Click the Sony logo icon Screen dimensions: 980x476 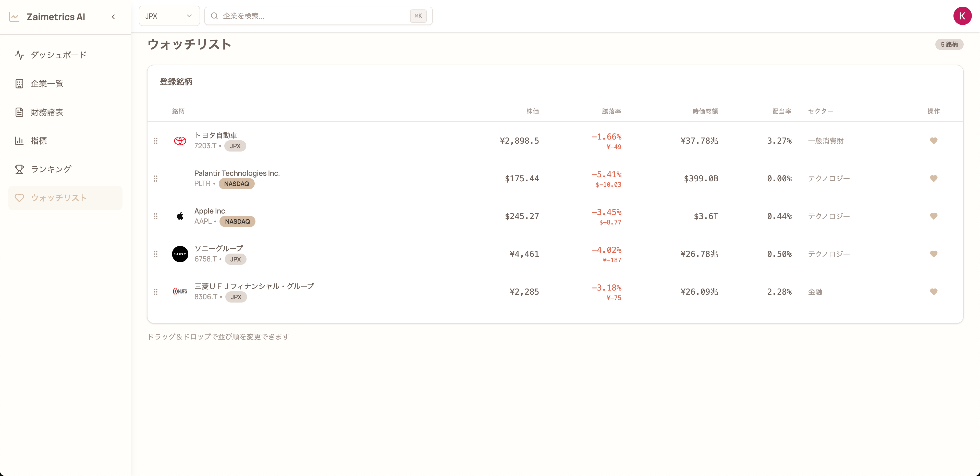coord(180,254)
